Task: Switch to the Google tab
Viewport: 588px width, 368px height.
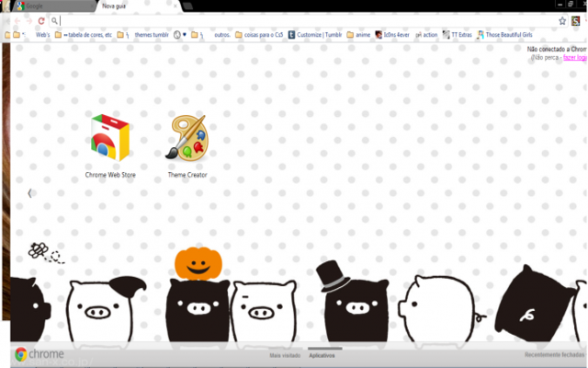Action: (x=52, y=6)
